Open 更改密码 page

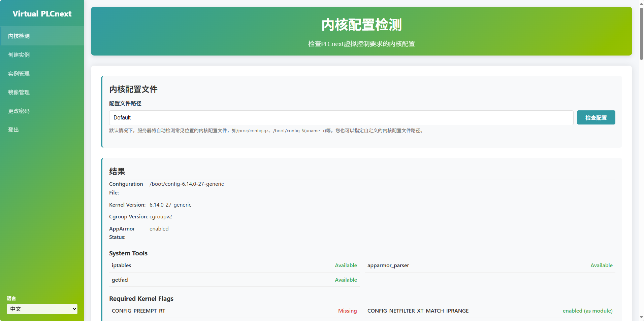click(x=42, y=111)
